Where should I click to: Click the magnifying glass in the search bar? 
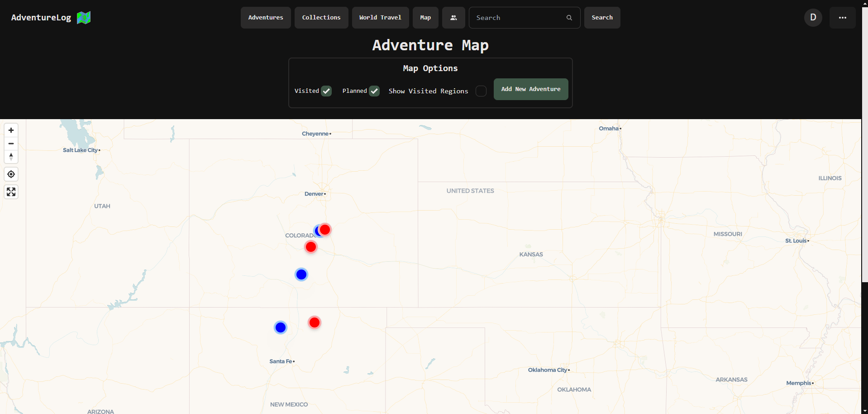(x=569, y=17)
